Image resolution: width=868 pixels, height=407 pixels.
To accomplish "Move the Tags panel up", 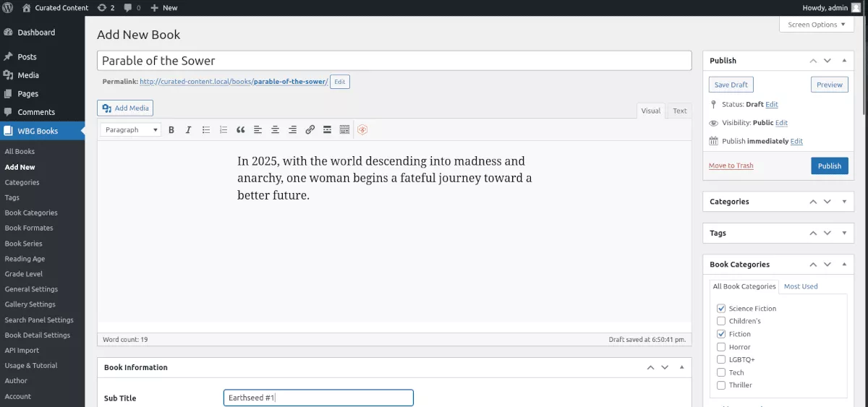I will pos(813,234).
